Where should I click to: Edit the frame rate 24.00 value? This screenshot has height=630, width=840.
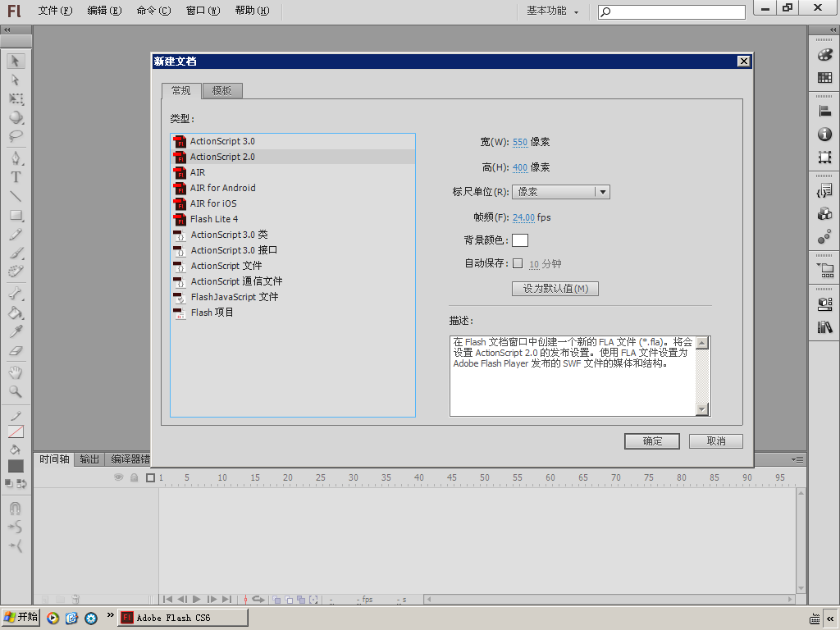pos(523,217)
